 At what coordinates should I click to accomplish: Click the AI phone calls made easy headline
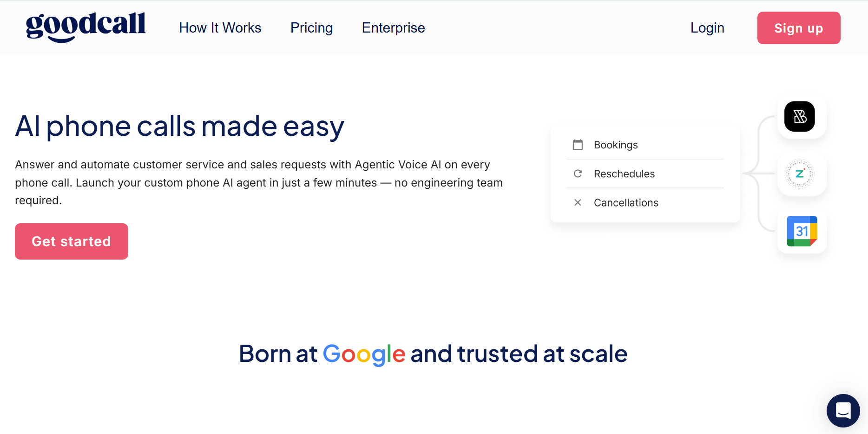(179, 126)
